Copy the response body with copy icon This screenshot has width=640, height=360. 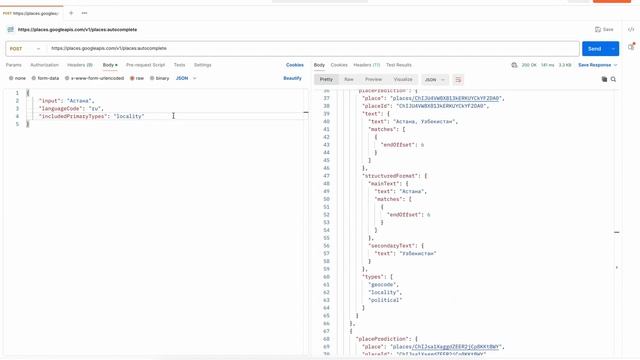tap(604, 79)
